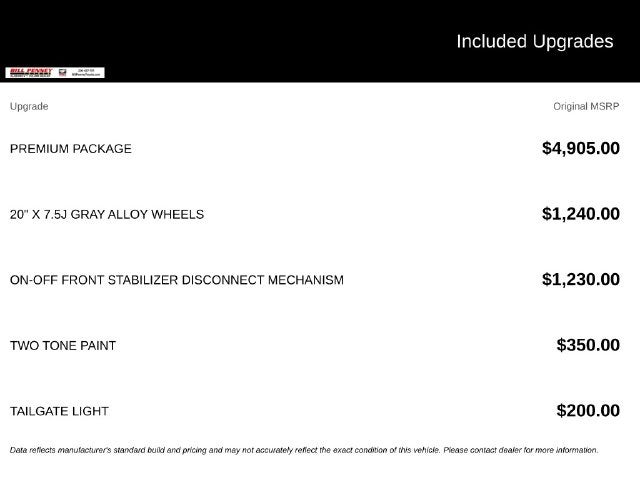Click the Included Upgrades heading
640x480 pixels.
point(535,41)
